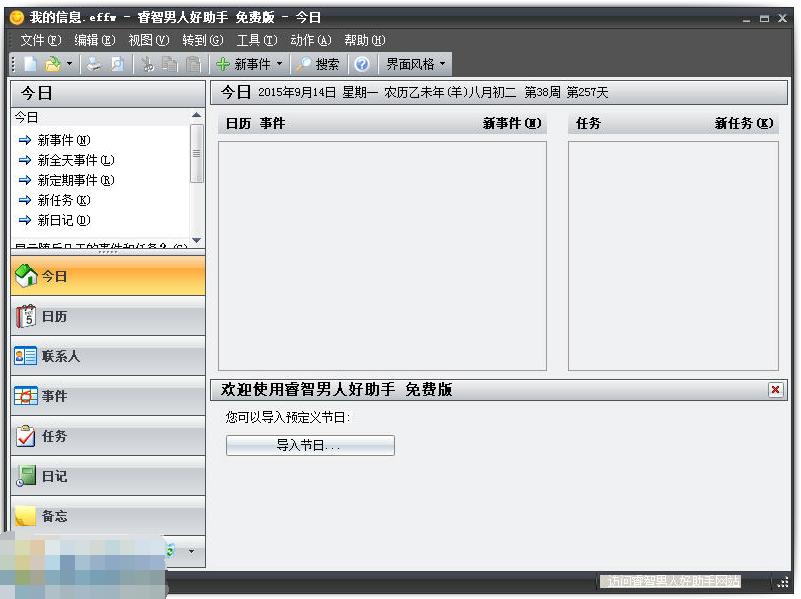Click the sidebar scrollbar down arrow
This screenshot has height=599, width=801.
(x=197, y=240)
